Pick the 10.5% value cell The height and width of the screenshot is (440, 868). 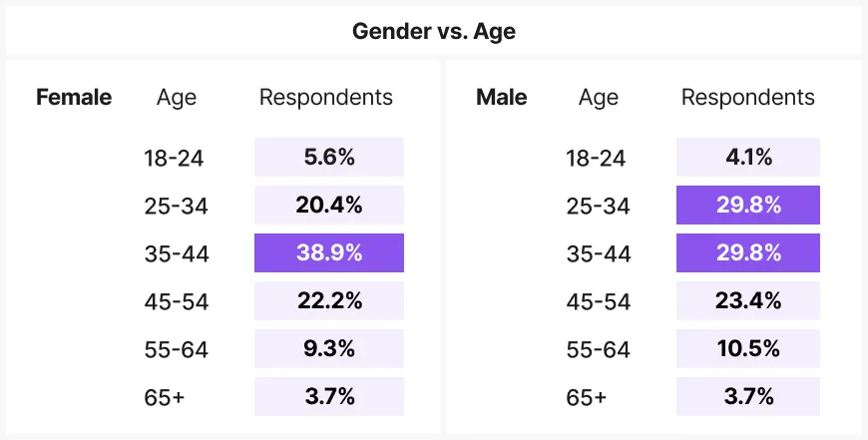748,349
